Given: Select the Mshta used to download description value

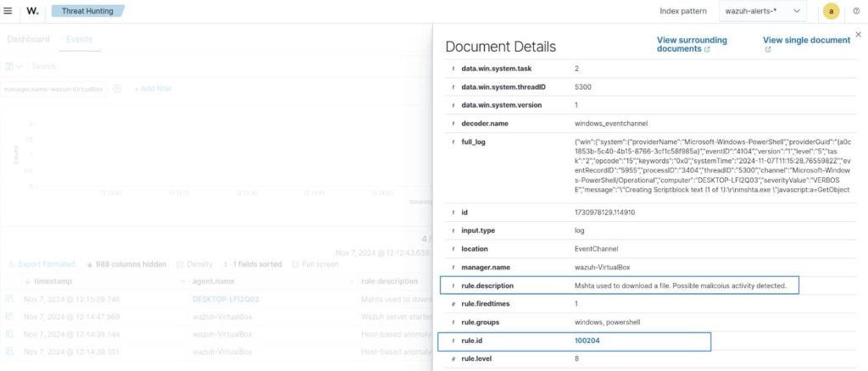Looking at the screenshot, I should [x=681, y=285].
